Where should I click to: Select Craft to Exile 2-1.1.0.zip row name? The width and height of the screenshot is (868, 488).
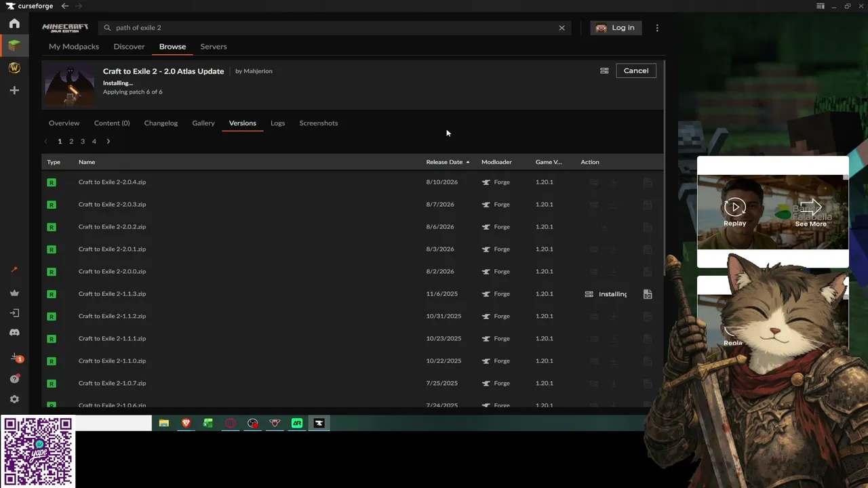[112, 361]
